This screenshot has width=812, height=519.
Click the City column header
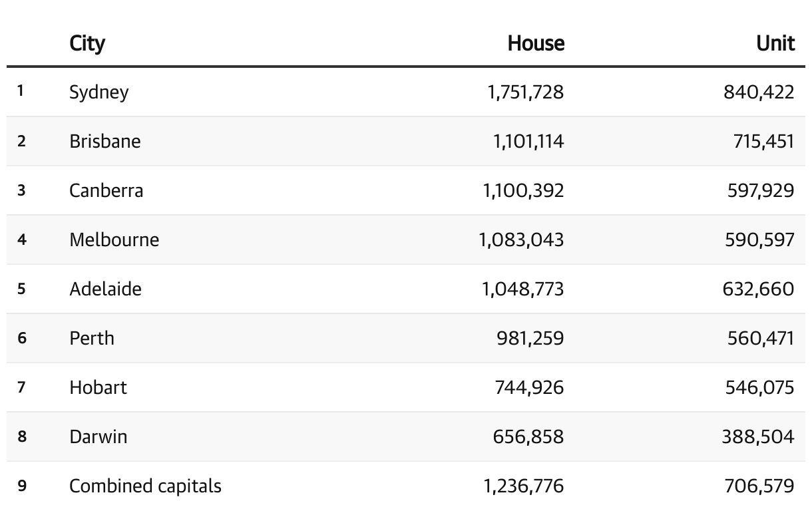point(87,43)
